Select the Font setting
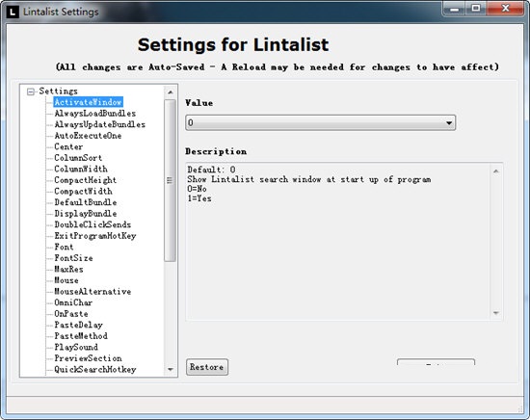 pos(64,247)
